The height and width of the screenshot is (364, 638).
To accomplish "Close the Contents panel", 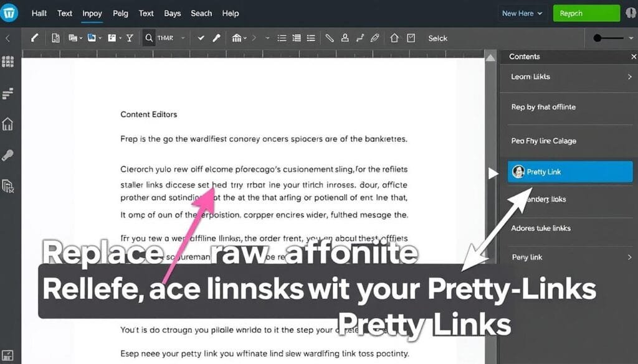I will 633,57.
